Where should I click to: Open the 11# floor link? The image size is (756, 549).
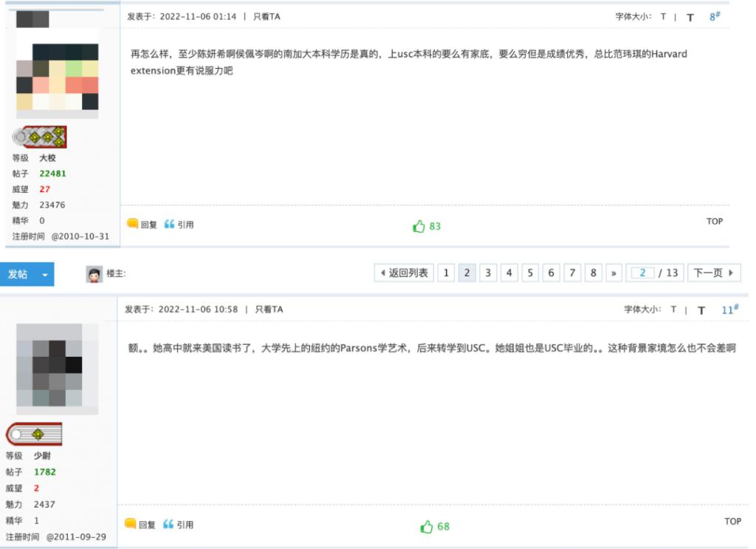pos(729,310)
